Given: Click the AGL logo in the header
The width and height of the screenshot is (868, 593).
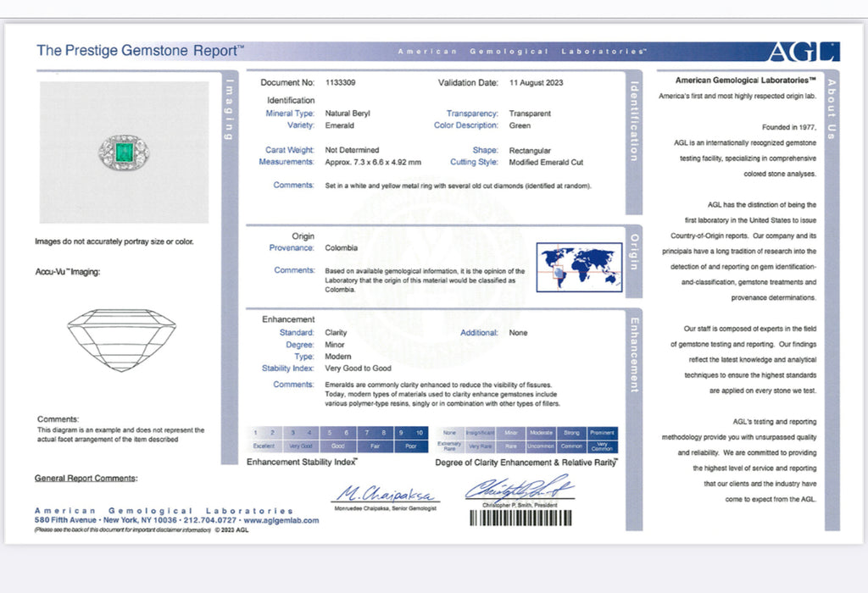Looking at the screenshot, I should pos(803,52).
